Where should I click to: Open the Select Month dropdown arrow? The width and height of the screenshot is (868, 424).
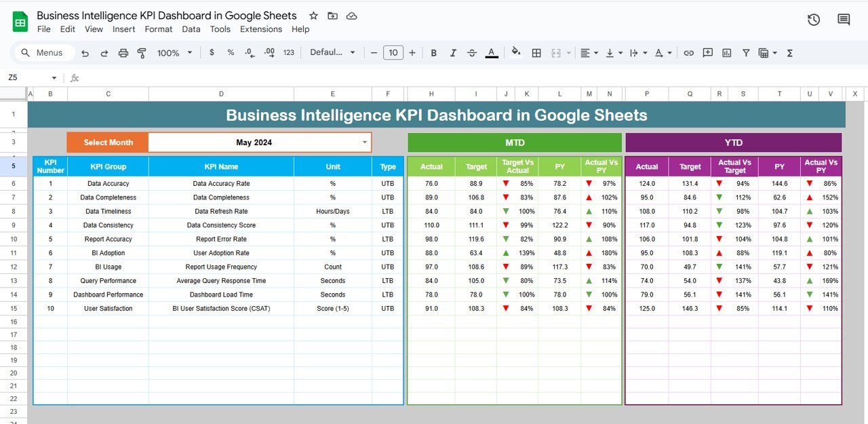coord(365,142)
